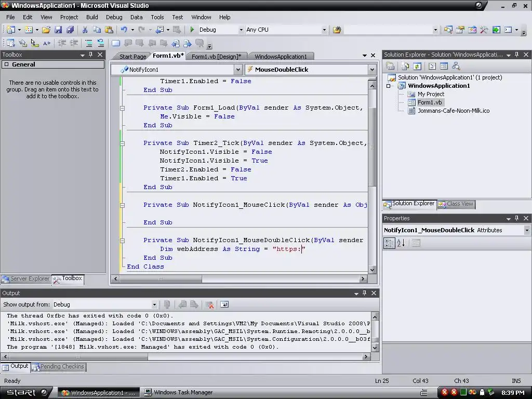532x399 pixels.
Task: Click the Open File folder icon
Action: 46,30
